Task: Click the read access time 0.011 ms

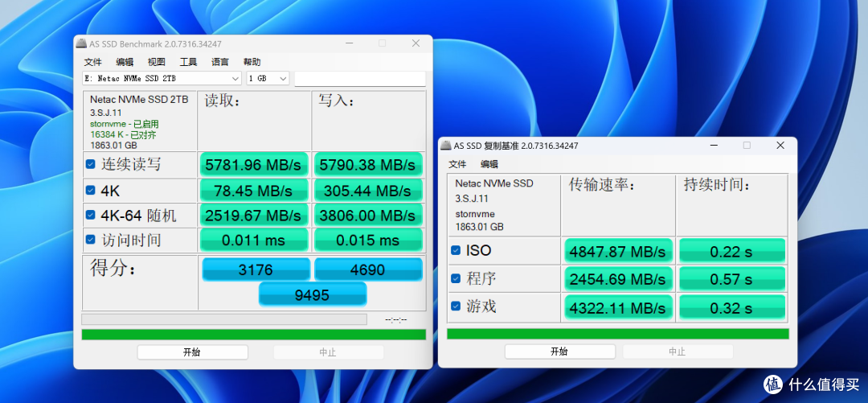Action: tap(253, 240)
